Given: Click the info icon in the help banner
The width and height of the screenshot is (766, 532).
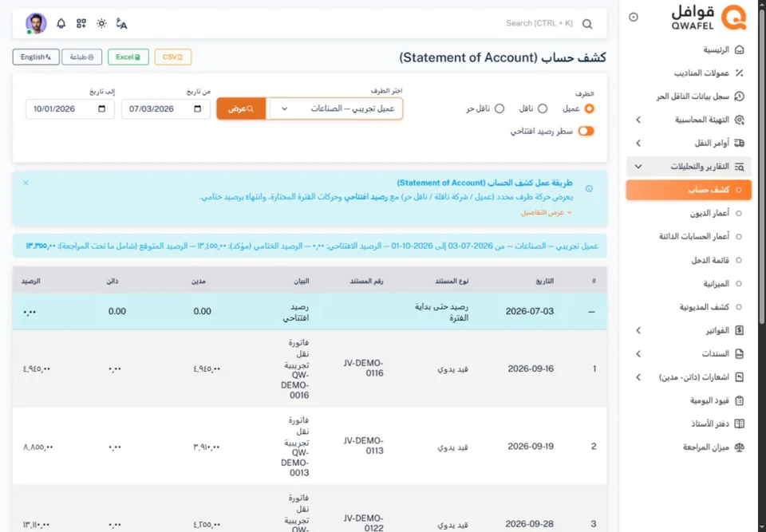Looking at the screenshot, I should point(589,188).
